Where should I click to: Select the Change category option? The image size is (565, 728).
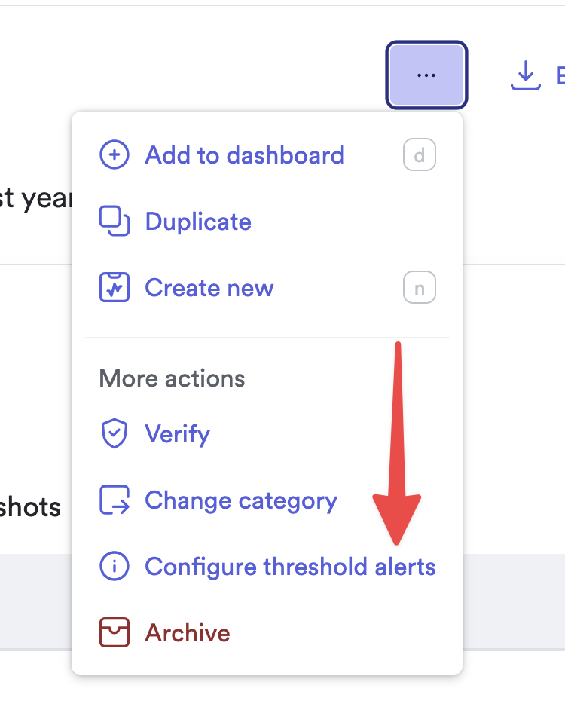[241, 500]
